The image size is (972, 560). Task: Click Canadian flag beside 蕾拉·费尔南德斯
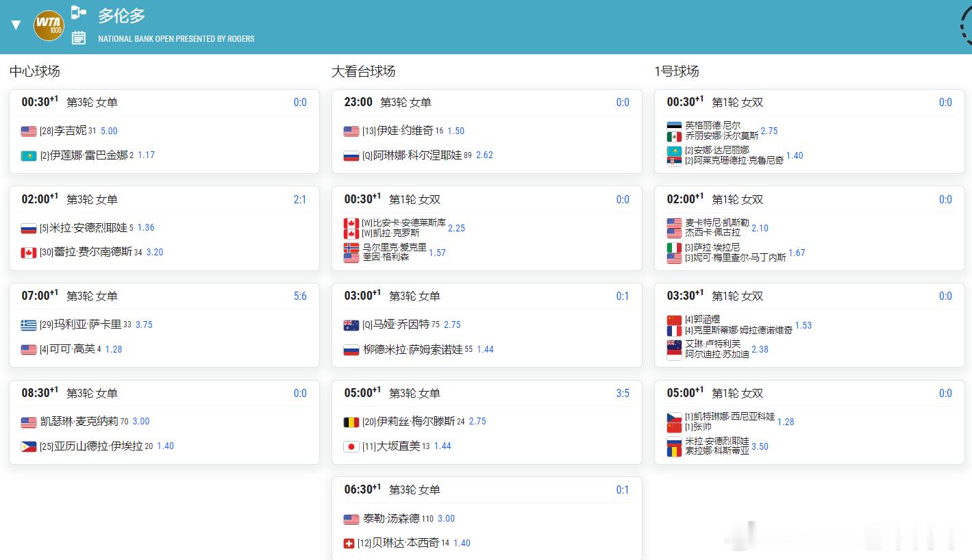click(29, 253)
